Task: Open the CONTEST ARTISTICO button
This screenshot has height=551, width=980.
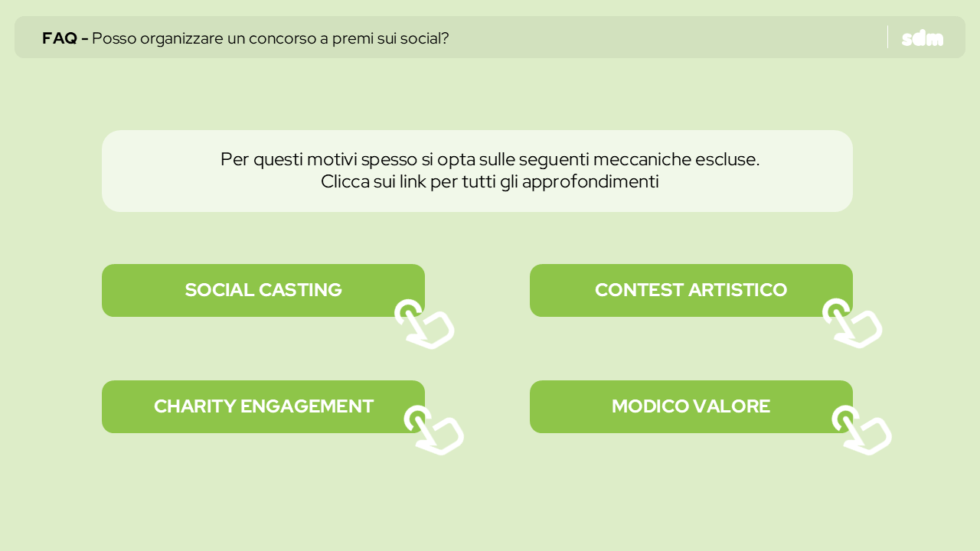Action: tap(691, 290)
